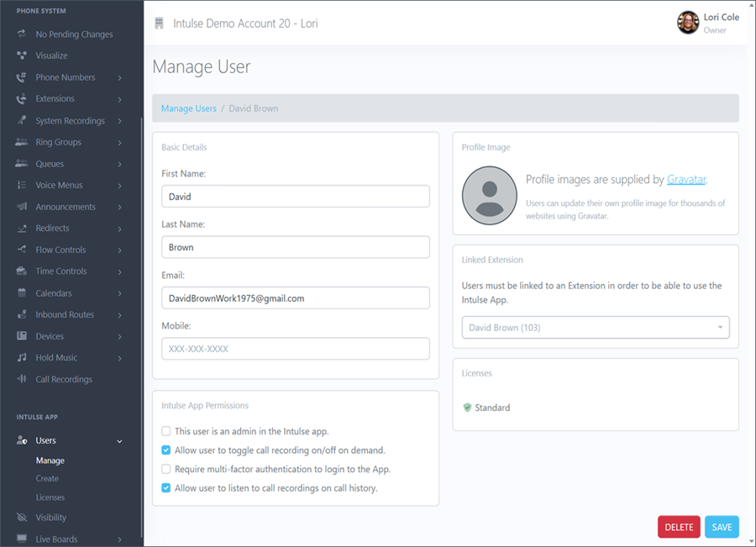Follow the Gravatar link
The image size is (756, 547).
pos(686,179)
